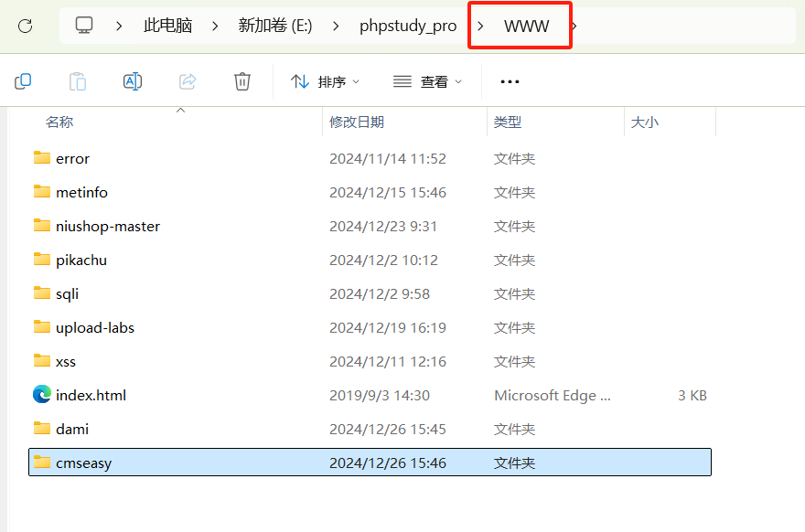Select the error folder name

(x=72, y=158)
